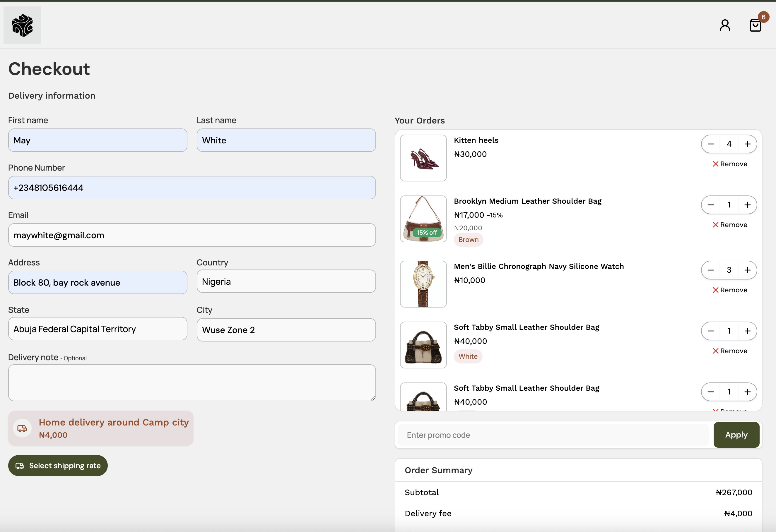Click the ₦267,000 subtotal value
Viewport: 776px width, 532px height.
(x=734, y=492)
